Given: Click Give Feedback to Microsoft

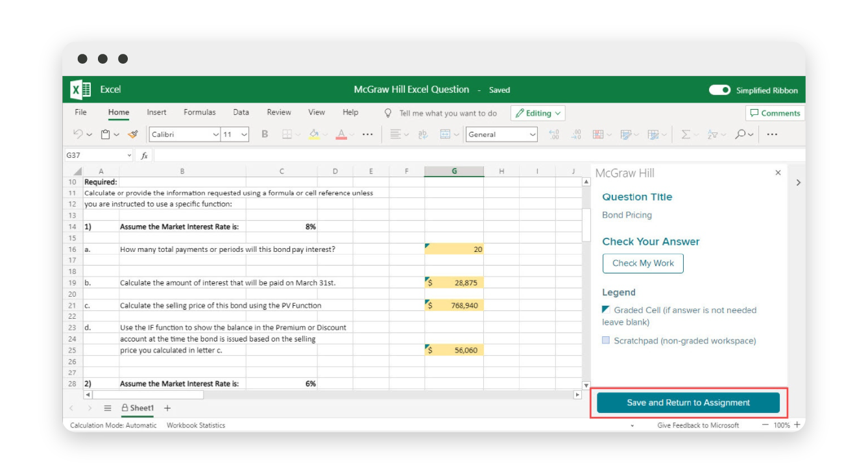Looking at the screenshot, I should pos(698,425).
